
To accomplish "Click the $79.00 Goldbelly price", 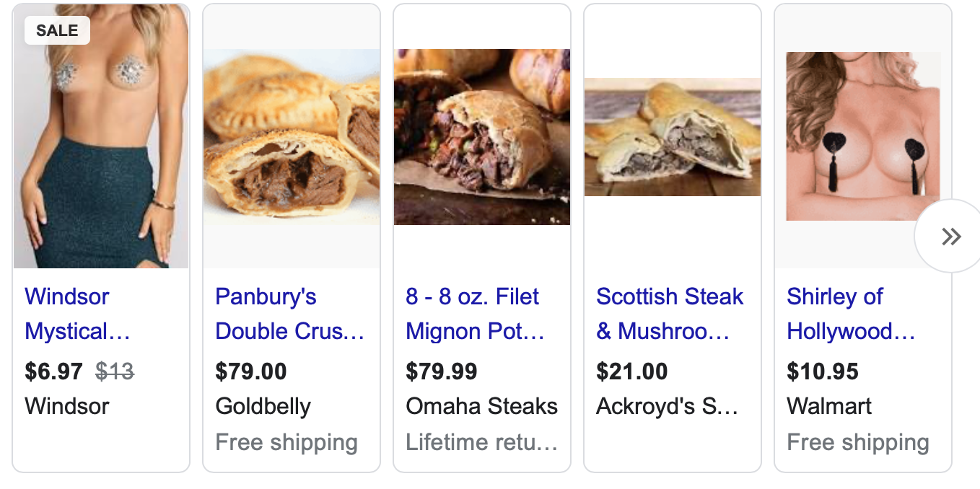I will click(x=251, y=371).
